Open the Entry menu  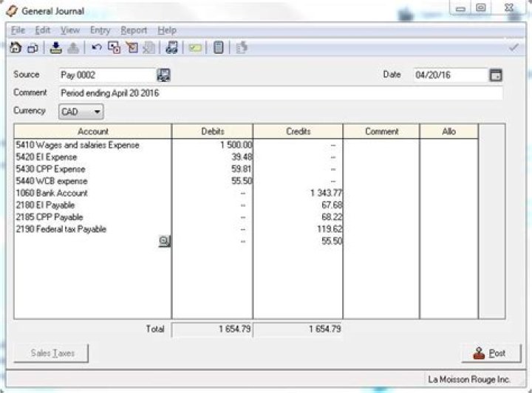tap(100, 30)
